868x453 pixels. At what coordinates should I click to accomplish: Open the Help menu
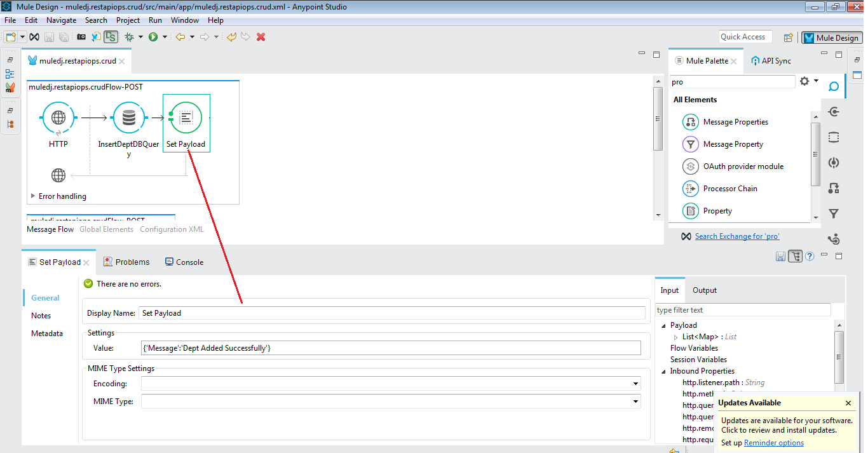tap(216, 20)
